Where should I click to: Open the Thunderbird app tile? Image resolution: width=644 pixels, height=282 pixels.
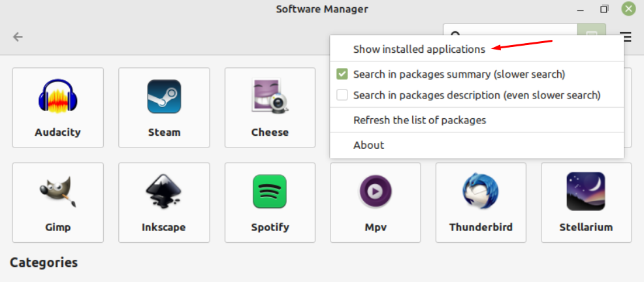(x=481, y=202)
